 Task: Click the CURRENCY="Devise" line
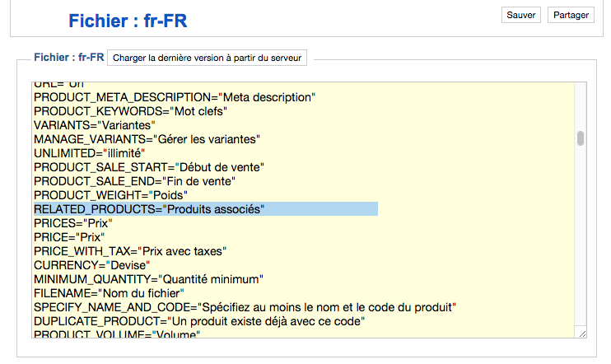pos(91,265)
